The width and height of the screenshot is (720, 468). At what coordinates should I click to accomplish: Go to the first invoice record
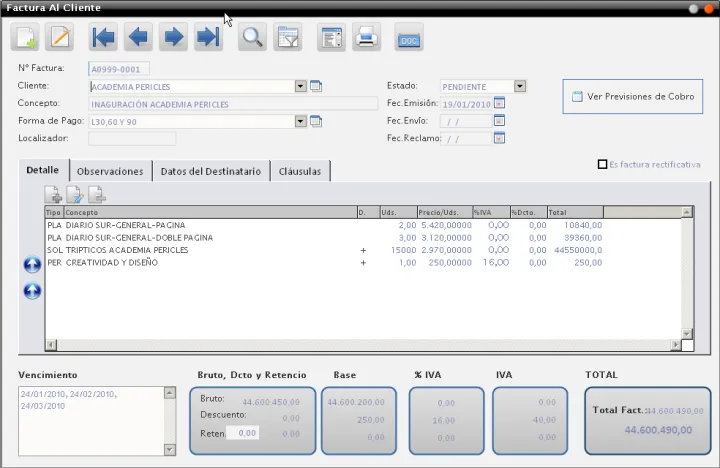pyautogui.click(x=103, y=38)
